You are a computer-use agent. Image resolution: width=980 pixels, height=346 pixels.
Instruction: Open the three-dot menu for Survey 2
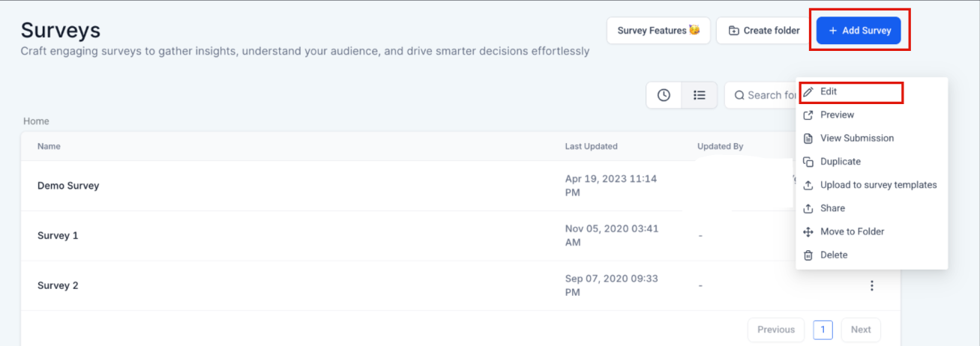[x=871, y=285]
